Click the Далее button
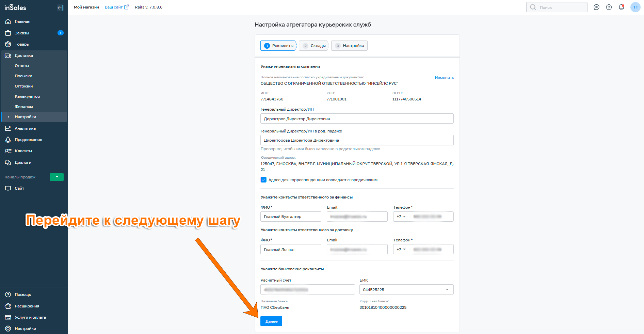Screen dimensions: 644x334 [271, 321]
